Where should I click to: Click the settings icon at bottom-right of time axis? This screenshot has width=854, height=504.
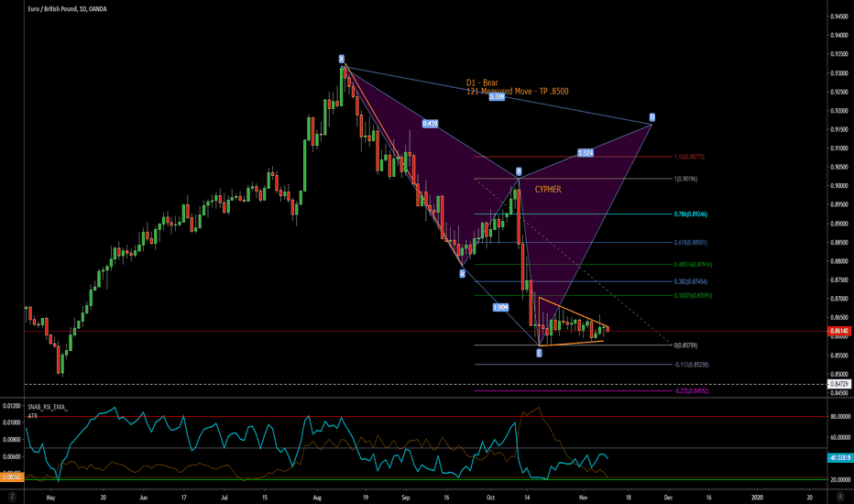click(x=837, y=496)
